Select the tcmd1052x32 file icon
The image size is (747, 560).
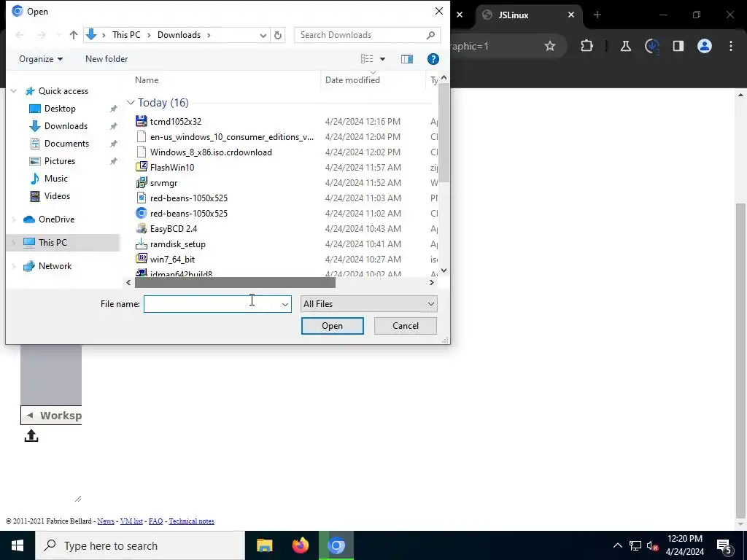tap(142, 122)
